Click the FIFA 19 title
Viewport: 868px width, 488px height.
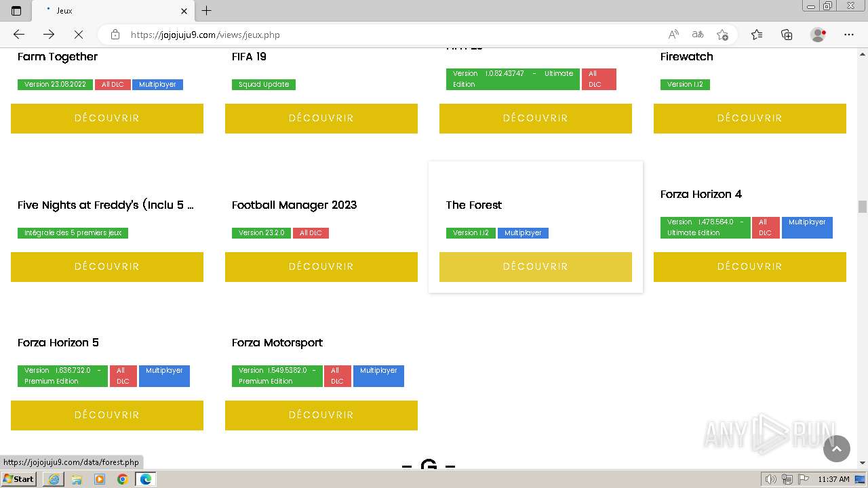[249, 57]
